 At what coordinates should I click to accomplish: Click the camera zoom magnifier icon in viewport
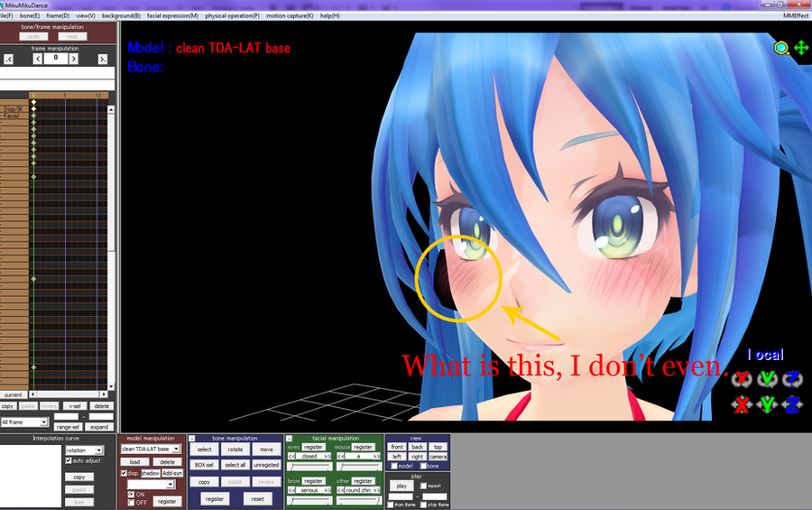[781, 48]
